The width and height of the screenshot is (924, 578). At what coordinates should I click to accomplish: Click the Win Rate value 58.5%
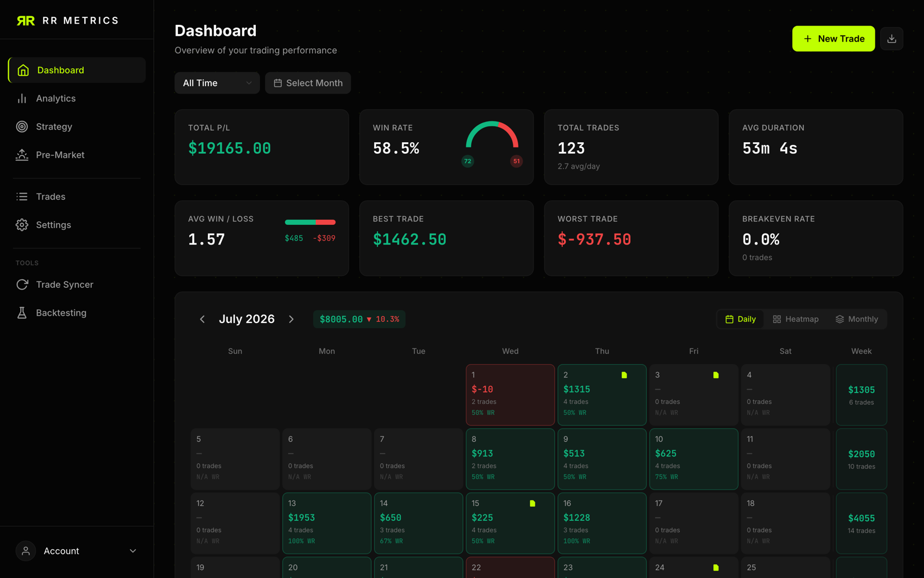tap(396, 149)
